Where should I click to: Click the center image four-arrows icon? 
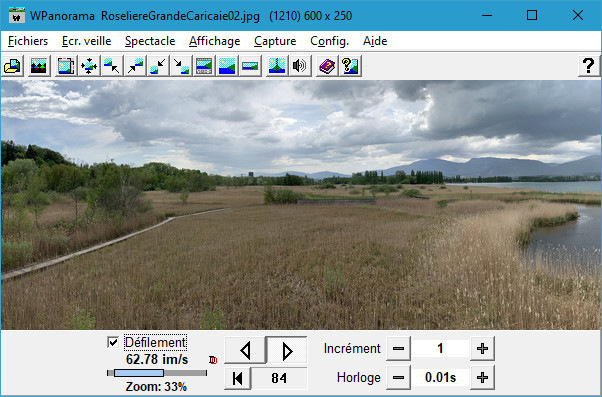tap(89, 66)
